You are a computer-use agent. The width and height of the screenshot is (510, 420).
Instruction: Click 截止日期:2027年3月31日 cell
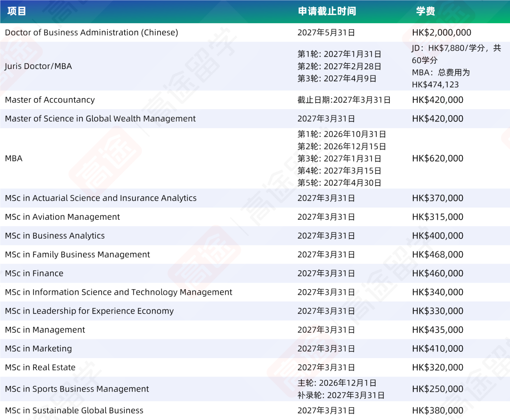[344, 100]
